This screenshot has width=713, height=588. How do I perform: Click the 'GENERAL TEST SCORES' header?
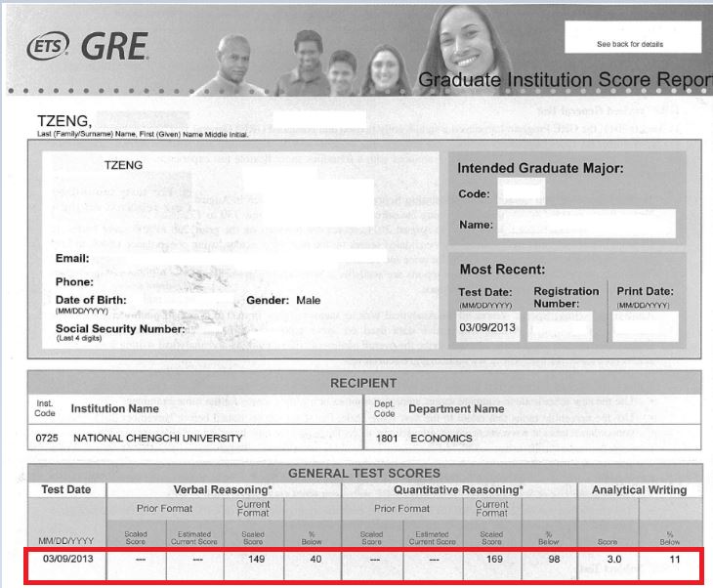[364, 474]
